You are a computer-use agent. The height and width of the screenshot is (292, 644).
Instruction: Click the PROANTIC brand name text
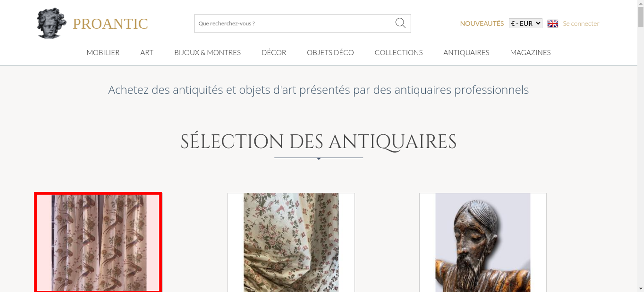click(110, 24)
